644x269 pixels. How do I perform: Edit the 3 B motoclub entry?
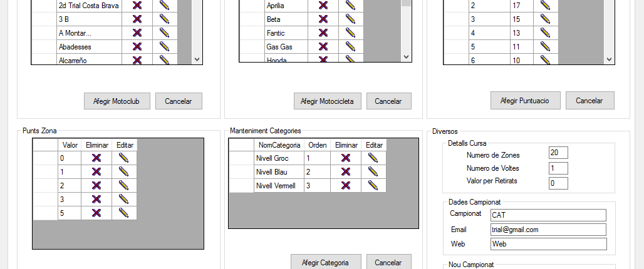coord(165,19)
